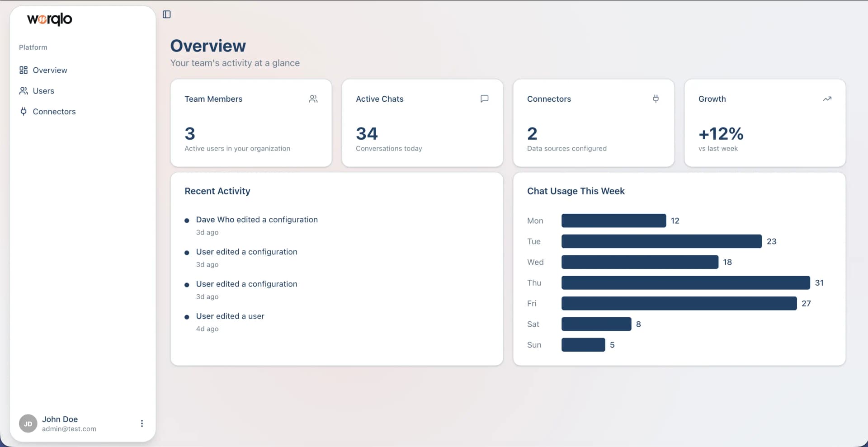Screen dimensions: 868x447
Task: Select the Users icon in sidebar
Action: click(x=24, y=91)
